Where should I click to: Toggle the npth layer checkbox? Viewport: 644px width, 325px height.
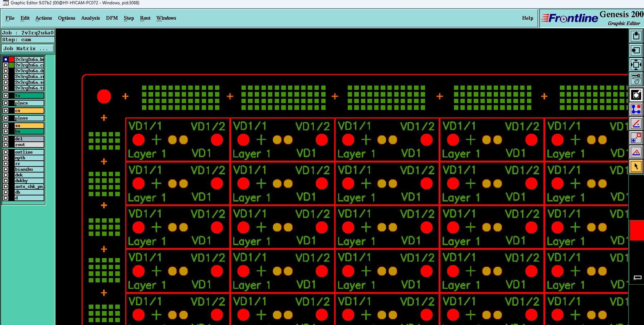pyautogui.click(x=6, y=158)
